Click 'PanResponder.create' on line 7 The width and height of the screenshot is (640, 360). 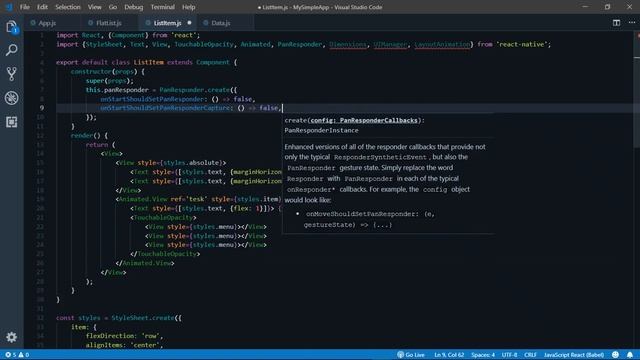click(x=195, y=90)
